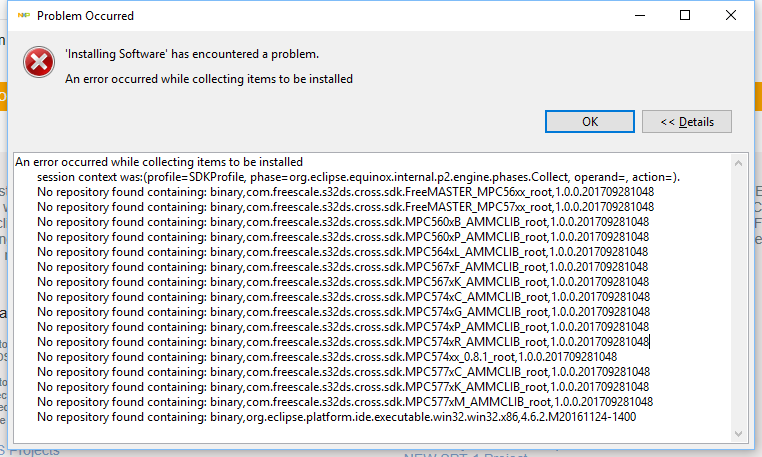This screenshot has width=762, height=457.
Task: Click the MPC577xC_AMMCLIB_root error line
Action: (343, 372)
